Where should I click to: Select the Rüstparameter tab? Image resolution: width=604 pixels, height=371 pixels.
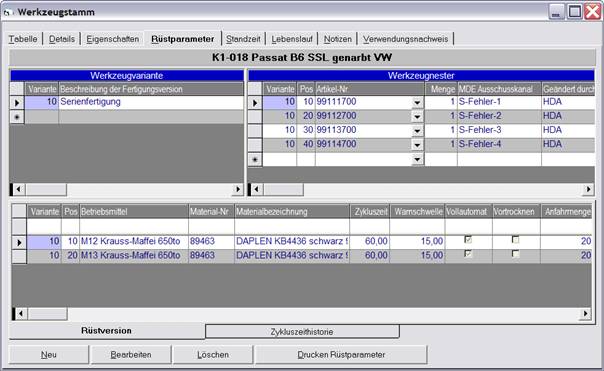pos(183,39)
